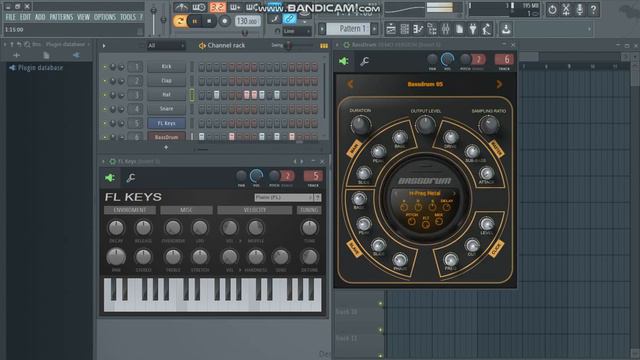The height and width of the screenshot is (360, 640).
Task: Click the audio editor scissors icon
Action: 566,9
